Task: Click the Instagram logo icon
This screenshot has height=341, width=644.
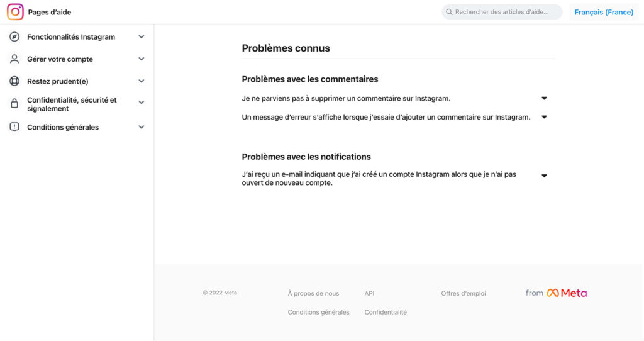Action: coord(15,12)
